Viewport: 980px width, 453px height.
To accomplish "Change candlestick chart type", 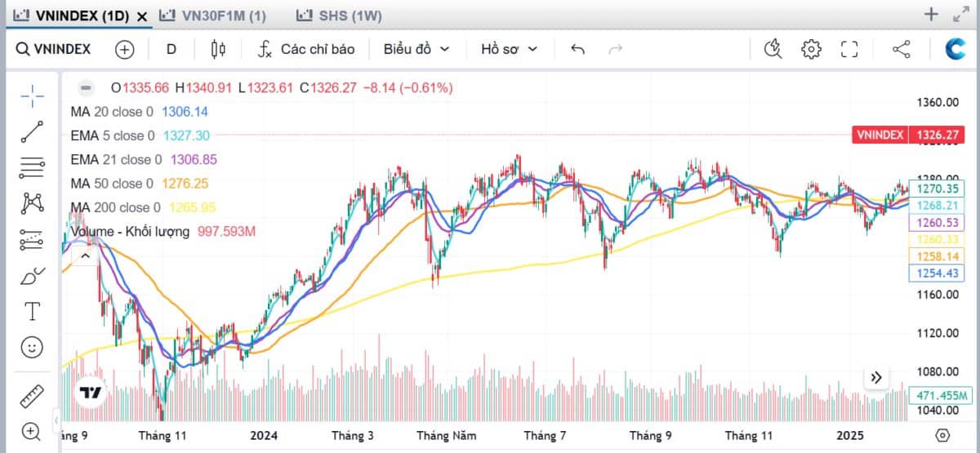I will pyautogui.click(x=218, y=49).
